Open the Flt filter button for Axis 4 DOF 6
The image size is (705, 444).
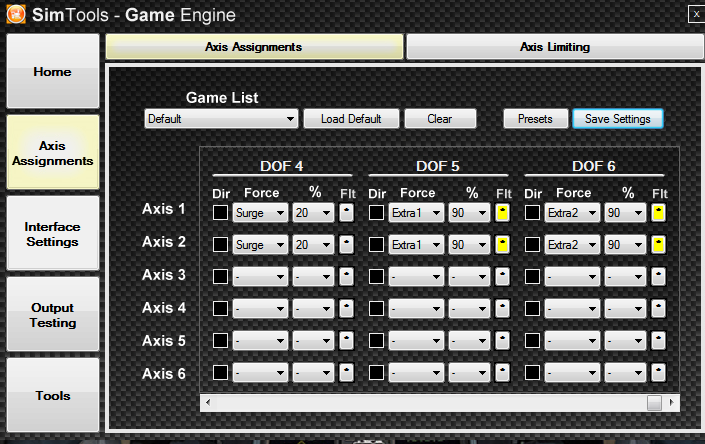point(658,308)
